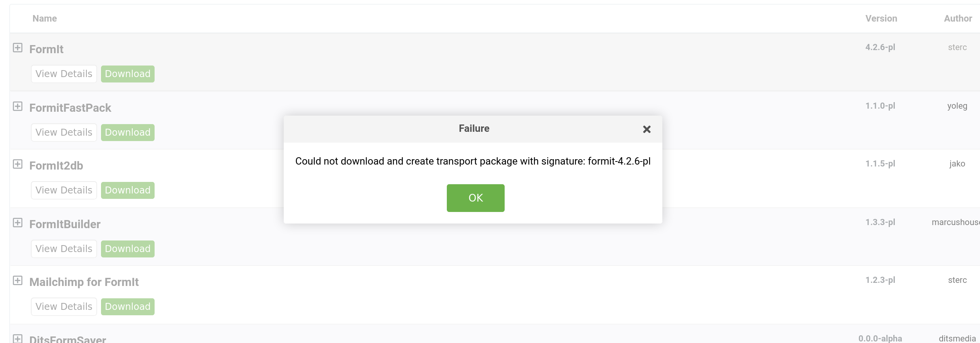
Task: Sort packages by the Version column
Action: point(881,18)
